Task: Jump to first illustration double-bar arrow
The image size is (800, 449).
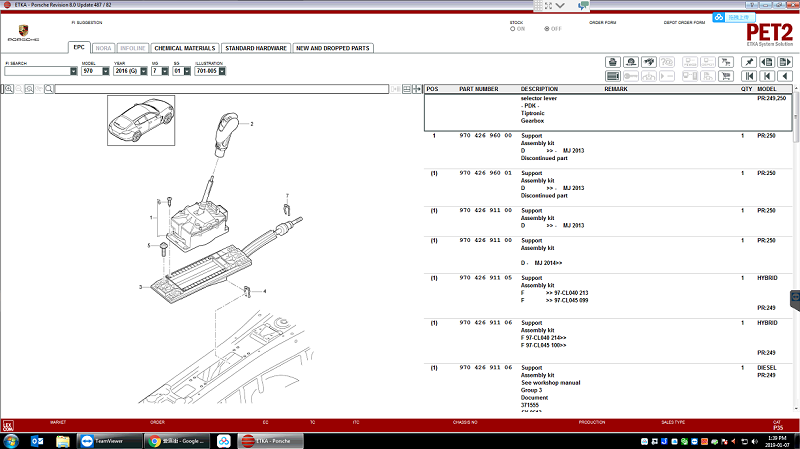Action: point(748,76)
